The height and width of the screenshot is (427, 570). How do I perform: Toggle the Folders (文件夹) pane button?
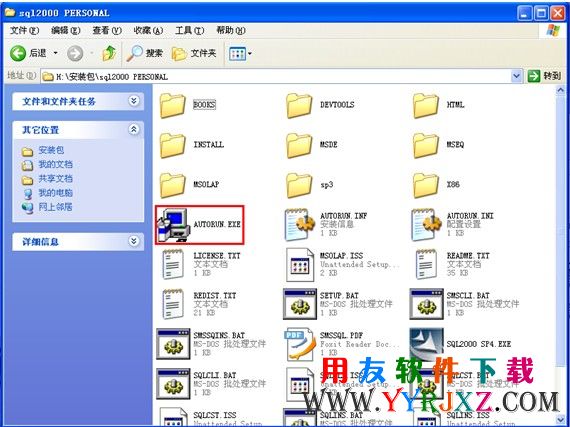(x=194, y=54)
